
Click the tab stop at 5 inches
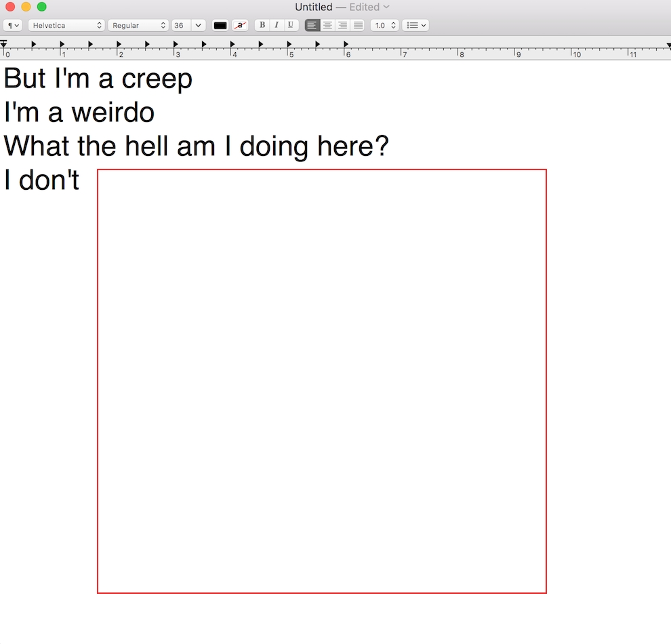coord(289,44)
